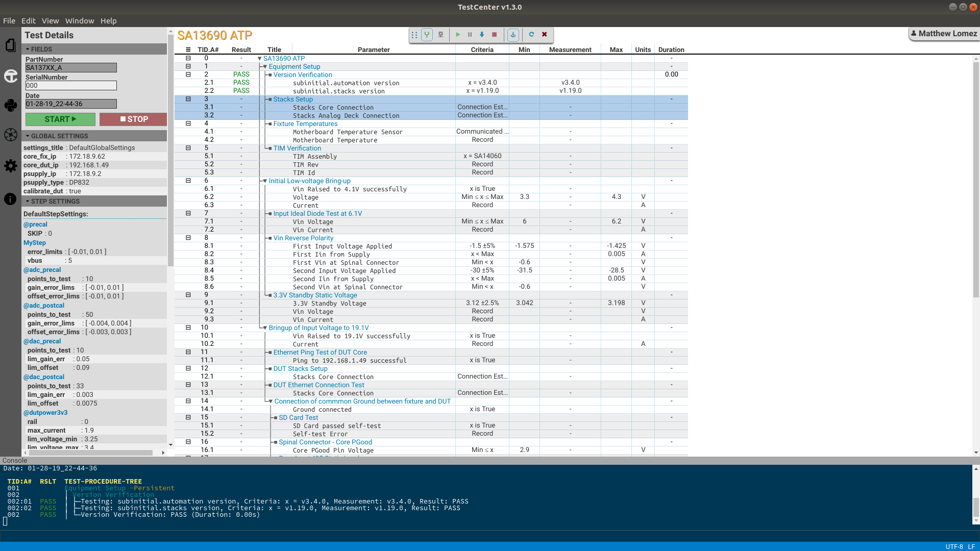The image size is (980, 551).
Task: Click the T-logo sidebar icon
Action: [11, 76]
